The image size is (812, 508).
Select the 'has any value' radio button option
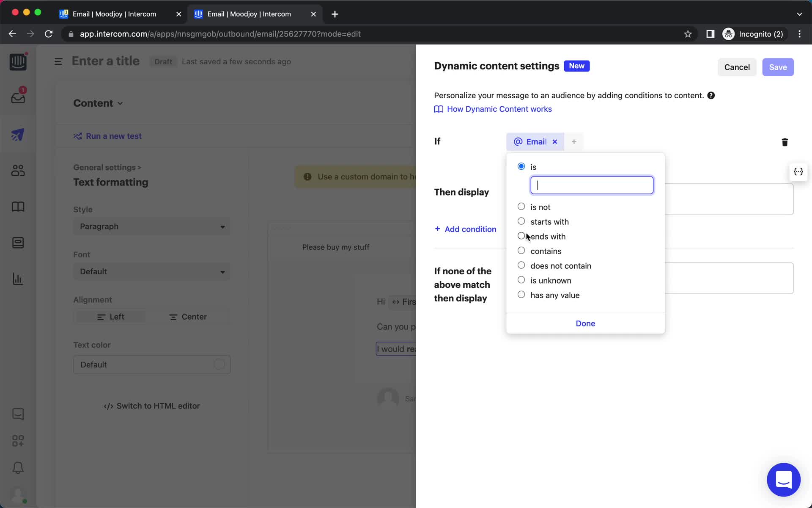click(x=521, y=295)
